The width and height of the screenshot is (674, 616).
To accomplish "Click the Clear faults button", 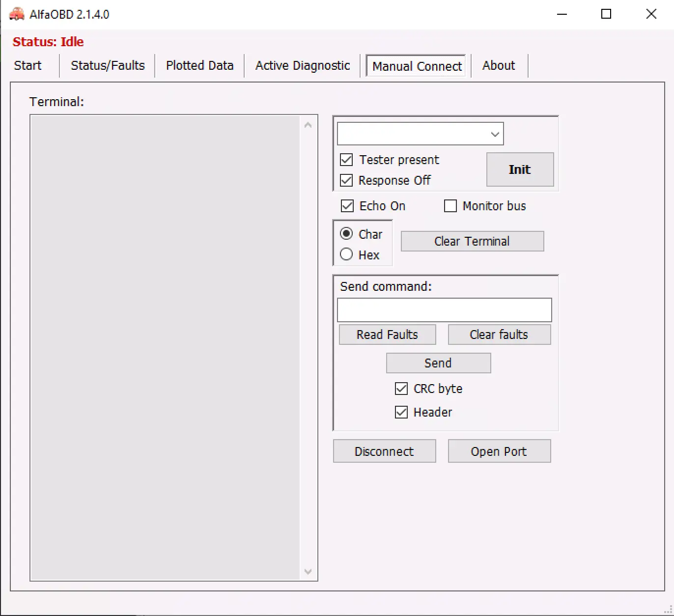I will click(499, 335).
